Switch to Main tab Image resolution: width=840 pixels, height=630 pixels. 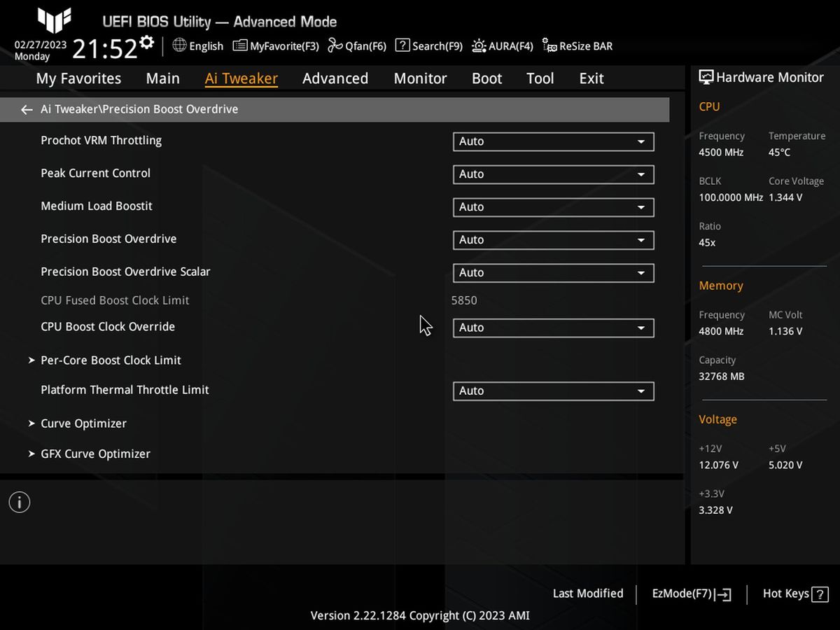click(x=162, y=78)
